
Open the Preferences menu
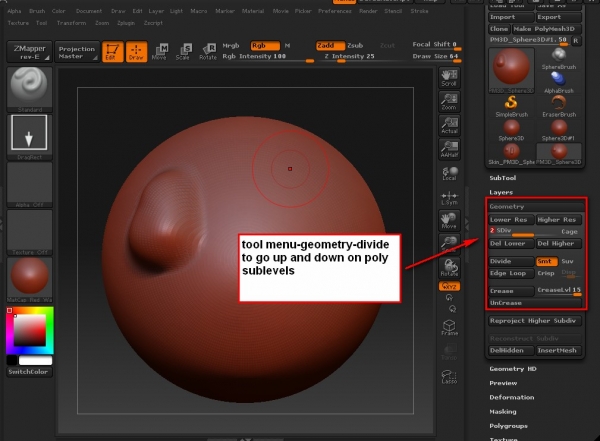coord(334,11)
